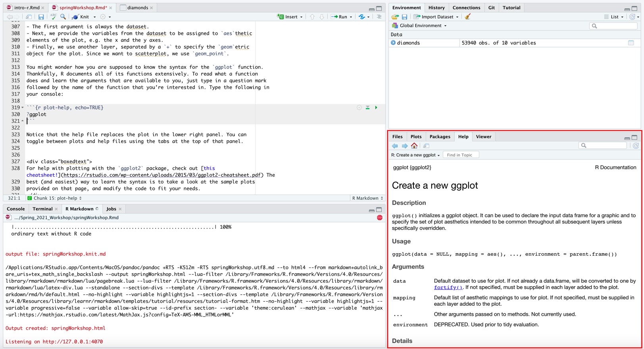Switch to the Plots tab
Screen dimensions: 644x349
pos(416,137)
